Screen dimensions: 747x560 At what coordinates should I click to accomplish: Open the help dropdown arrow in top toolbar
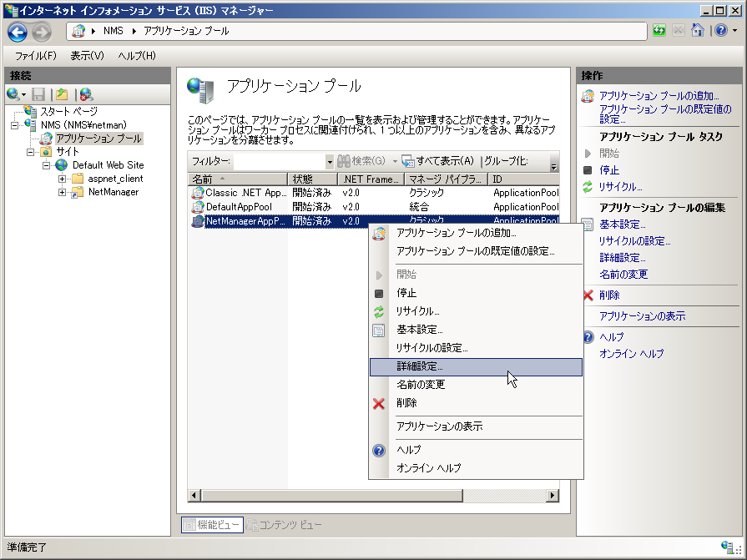tap(735, 31)
